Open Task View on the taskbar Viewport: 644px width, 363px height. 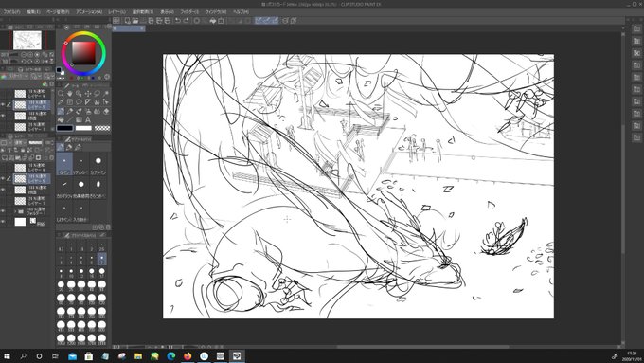[x=55, y=356]
